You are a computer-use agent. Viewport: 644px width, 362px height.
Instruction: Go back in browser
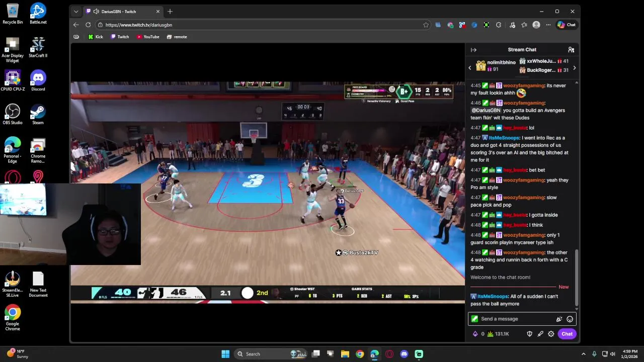coord(76,25)
